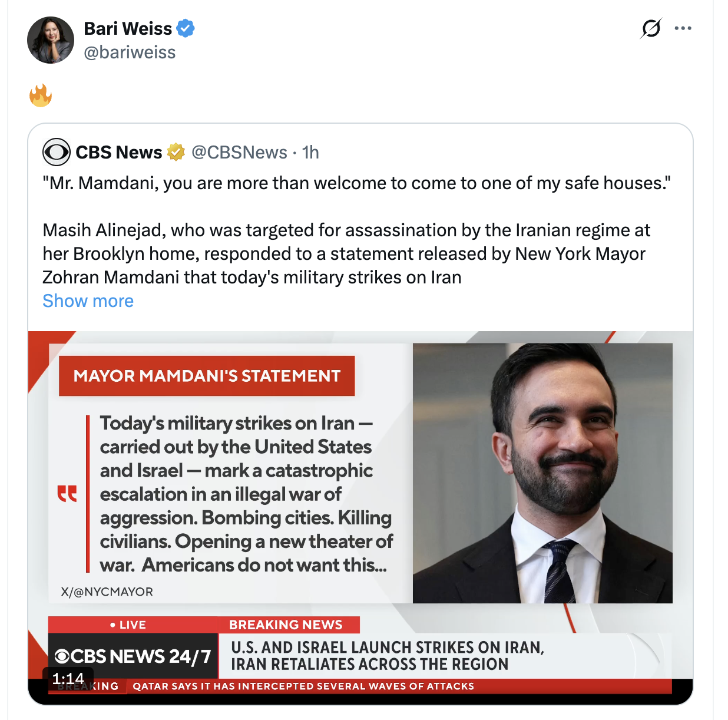The image size is (728, 720).
Task: Expand quoted post with Show more
Action: pos(88,301)
